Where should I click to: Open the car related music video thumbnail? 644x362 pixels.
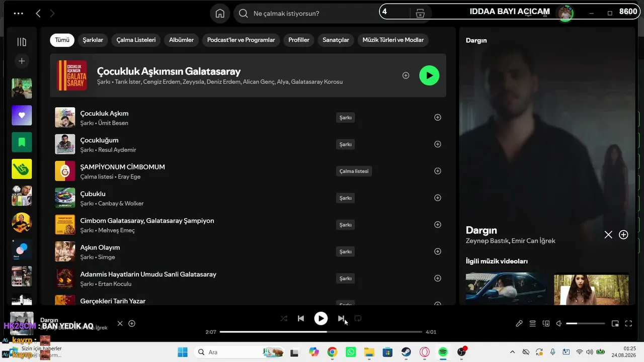507,289
